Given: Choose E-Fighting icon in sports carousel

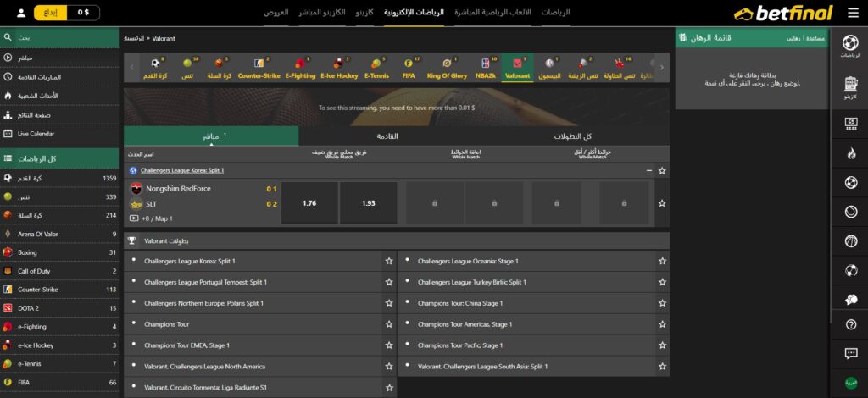Looking at the screenshot, I should (300, 68).
